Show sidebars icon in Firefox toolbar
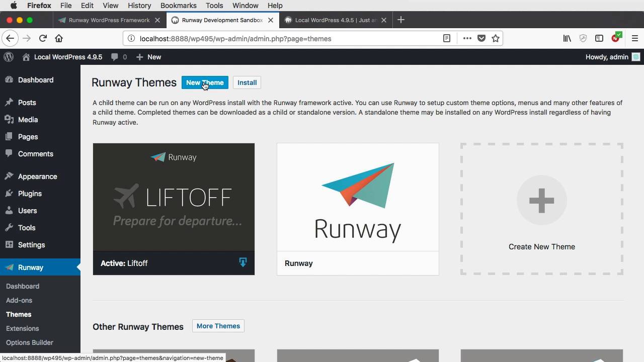 click(x=599, y=38)
